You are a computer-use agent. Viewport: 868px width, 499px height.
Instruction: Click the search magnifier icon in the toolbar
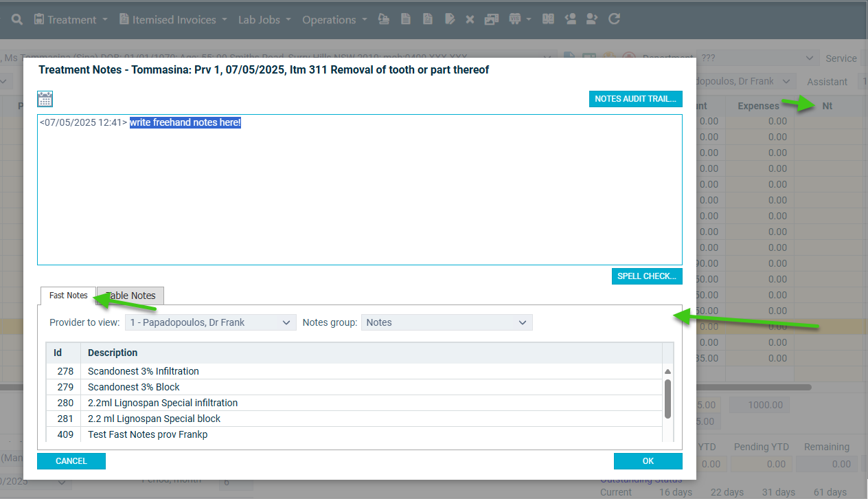pos(17,19)
